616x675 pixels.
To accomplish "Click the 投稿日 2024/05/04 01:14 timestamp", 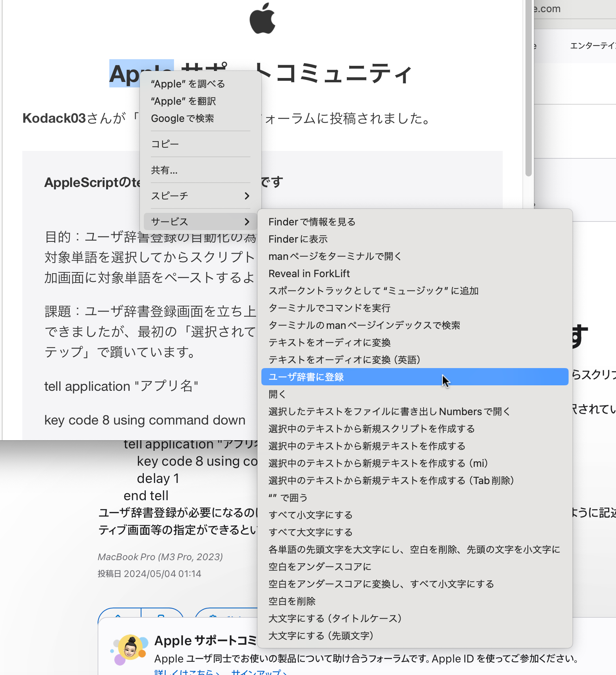I will coord(149,574).
